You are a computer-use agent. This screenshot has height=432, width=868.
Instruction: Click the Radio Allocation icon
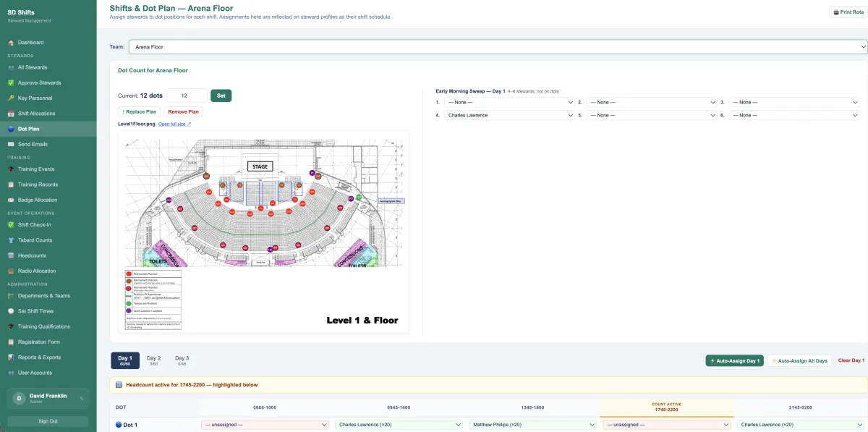pyautogui.click(x=11, y=271)
